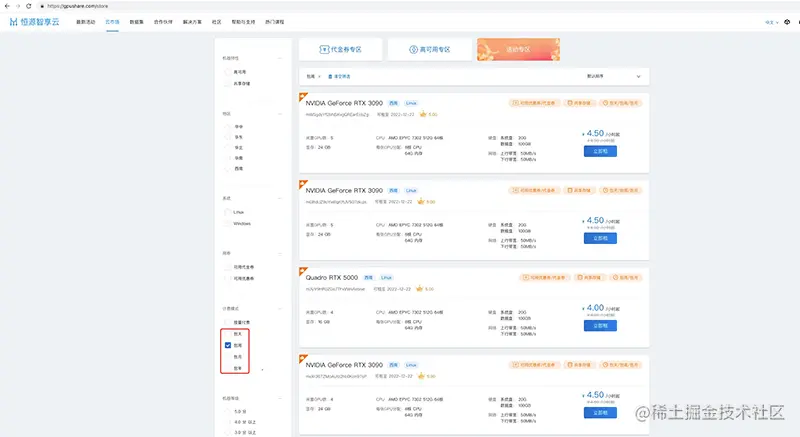The height and width of the screenshot is (437, 800).
Task: Collapse the 计费模式 filter section
Action: 280,309
